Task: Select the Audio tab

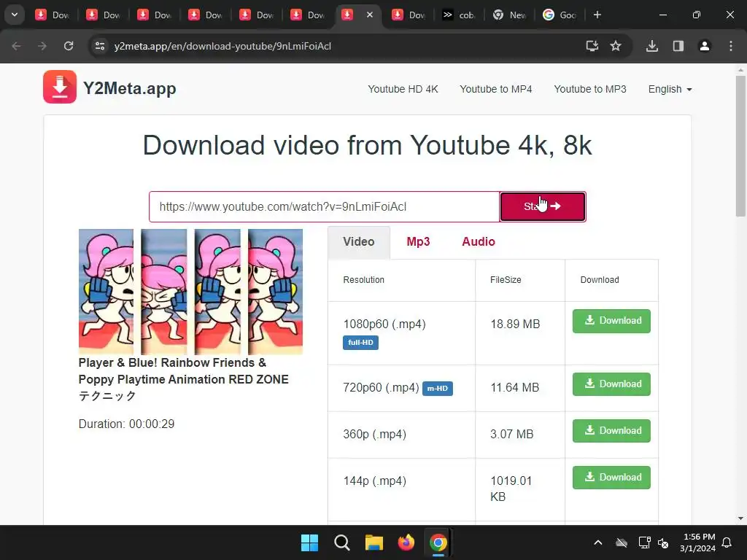Action: tap(479, 242)
